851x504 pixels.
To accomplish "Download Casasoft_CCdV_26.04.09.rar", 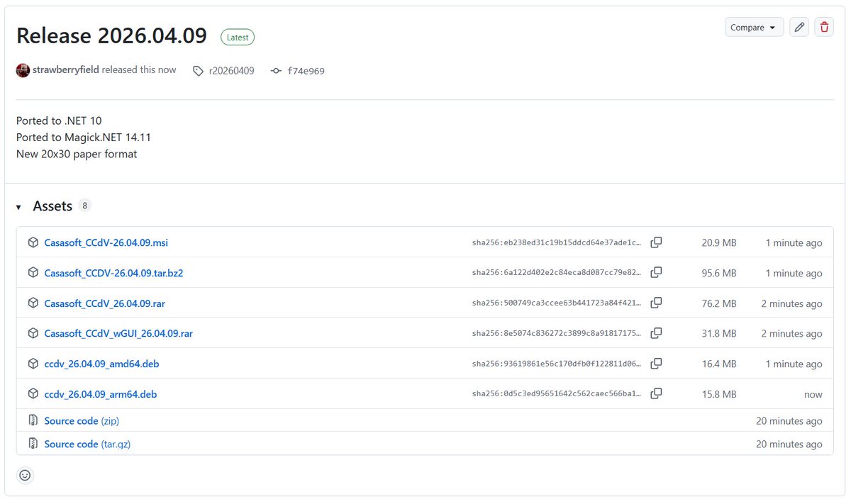I will [x=104, y=303].
